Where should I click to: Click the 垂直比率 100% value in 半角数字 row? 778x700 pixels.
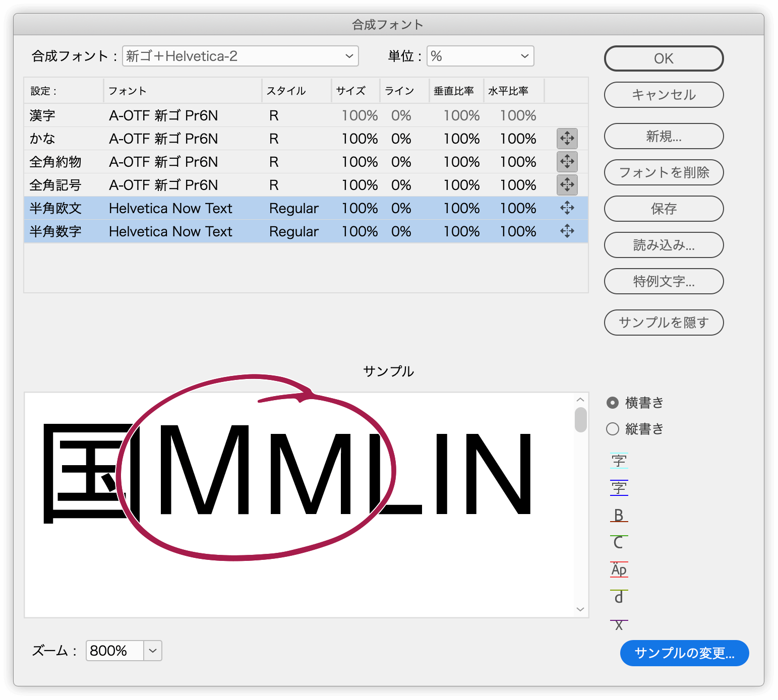pyautogui.click(x=462, y=231)
